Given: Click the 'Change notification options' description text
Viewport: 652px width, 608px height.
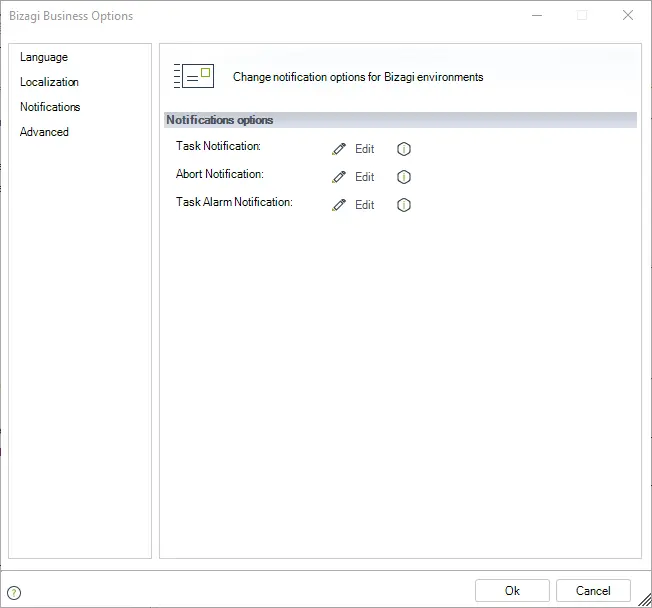Looking at the screenshot, I should click(x=358, y=77).
